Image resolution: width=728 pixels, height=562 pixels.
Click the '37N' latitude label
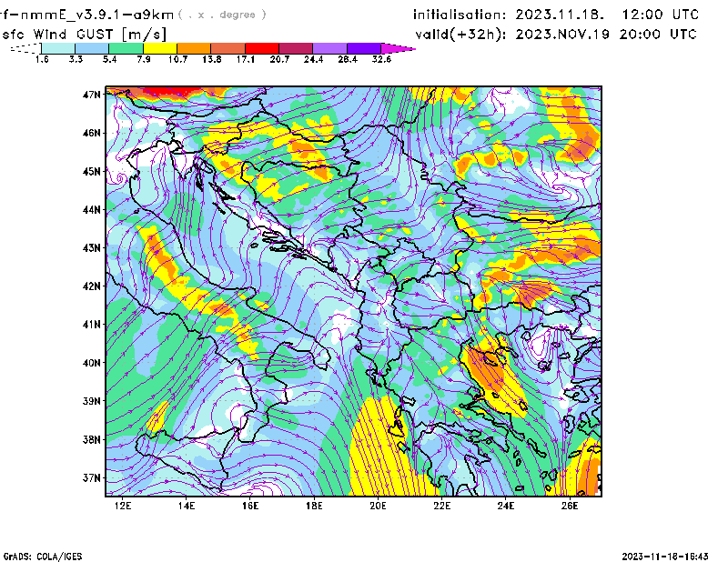pyautogui.click(x=92, y=477)
